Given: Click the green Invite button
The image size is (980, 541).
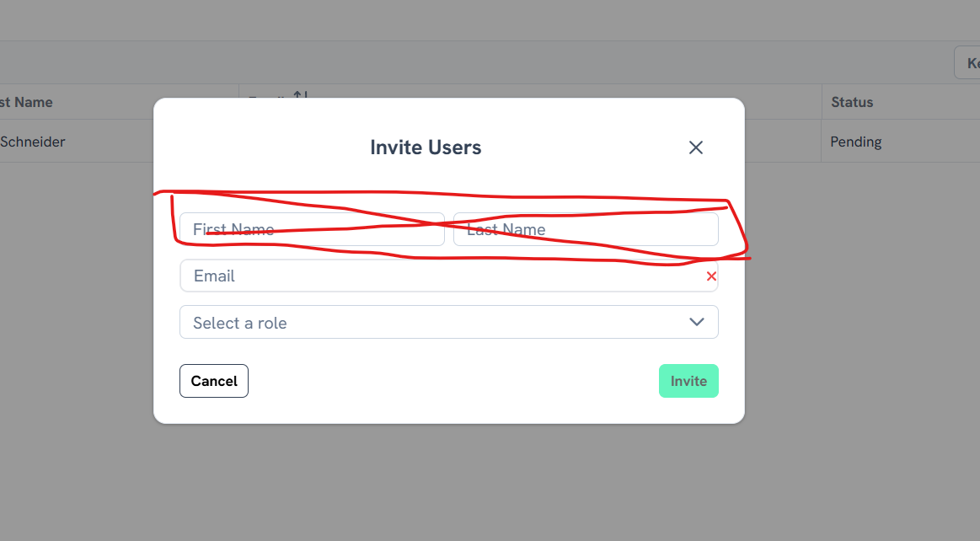Looking at the screenshot, I should pos(688,381).
